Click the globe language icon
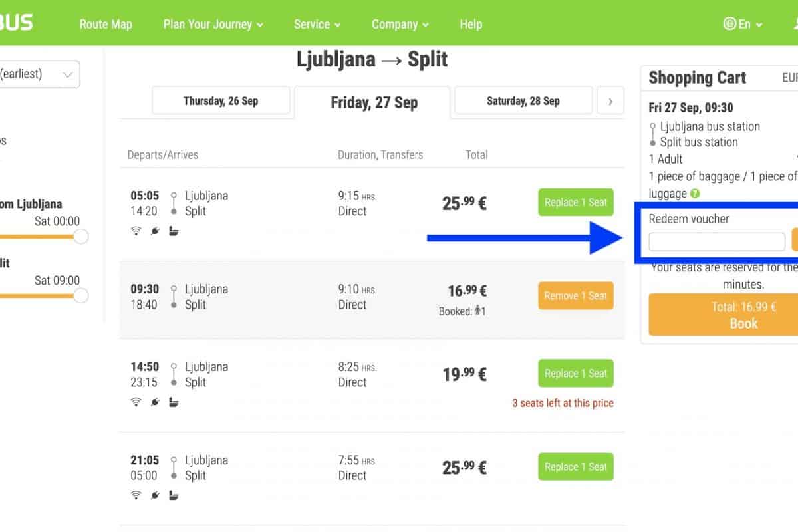Screen dimensions: 798x532 (730, 24)
